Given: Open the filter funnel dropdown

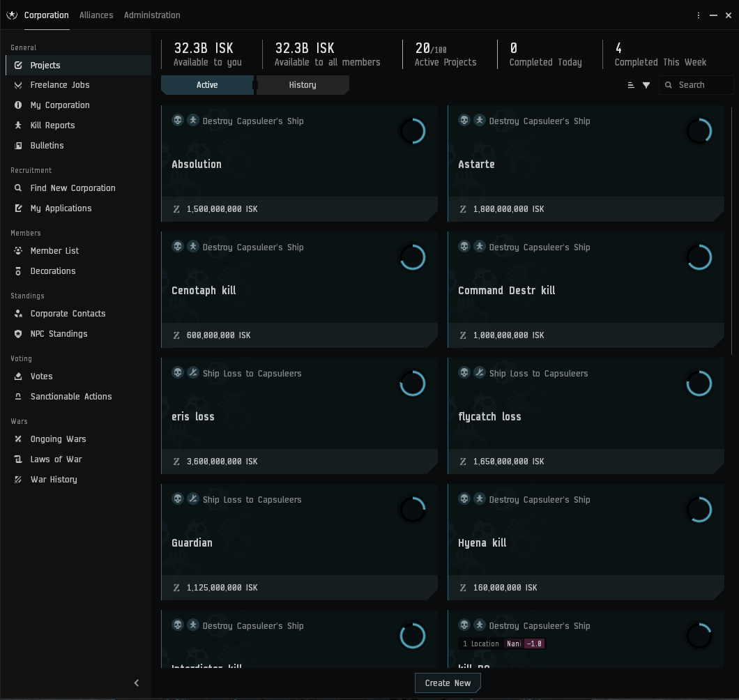Looking at the screenshot, I should (646, 85).
